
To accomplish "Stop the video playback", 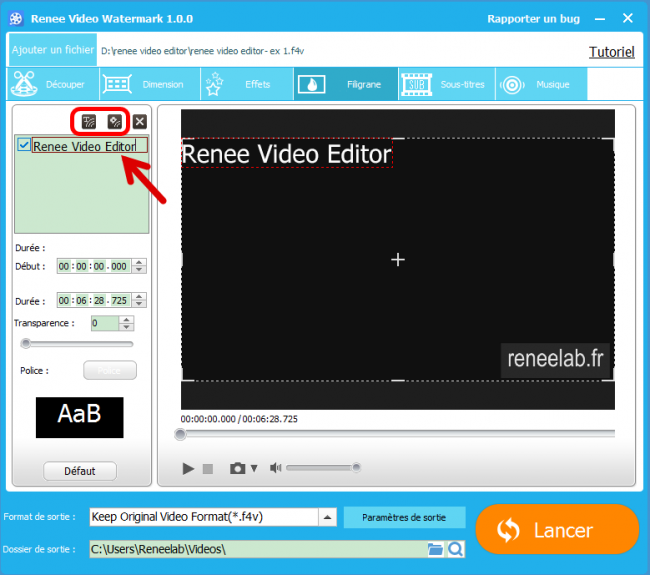I will 208,468.
